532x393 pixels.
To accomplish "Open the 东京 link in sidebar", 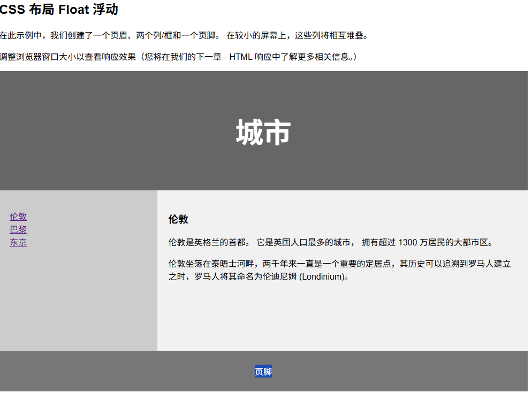I will click(18, 242).
